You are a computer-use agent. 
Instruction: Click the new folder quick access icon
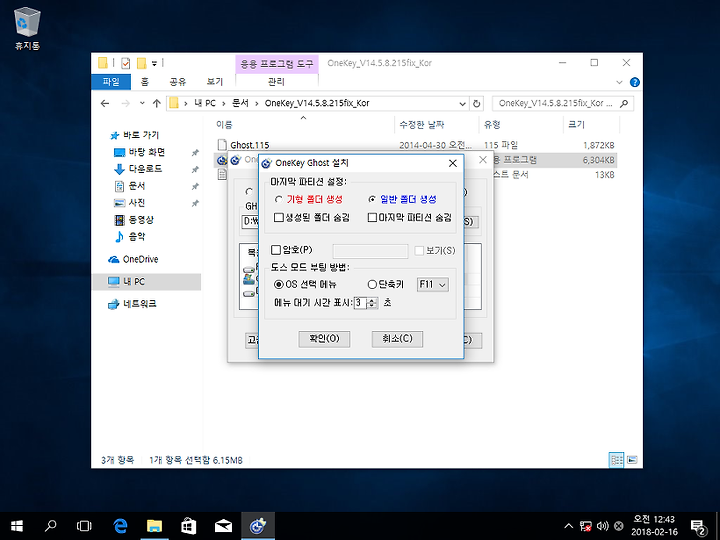click(142, 63)
